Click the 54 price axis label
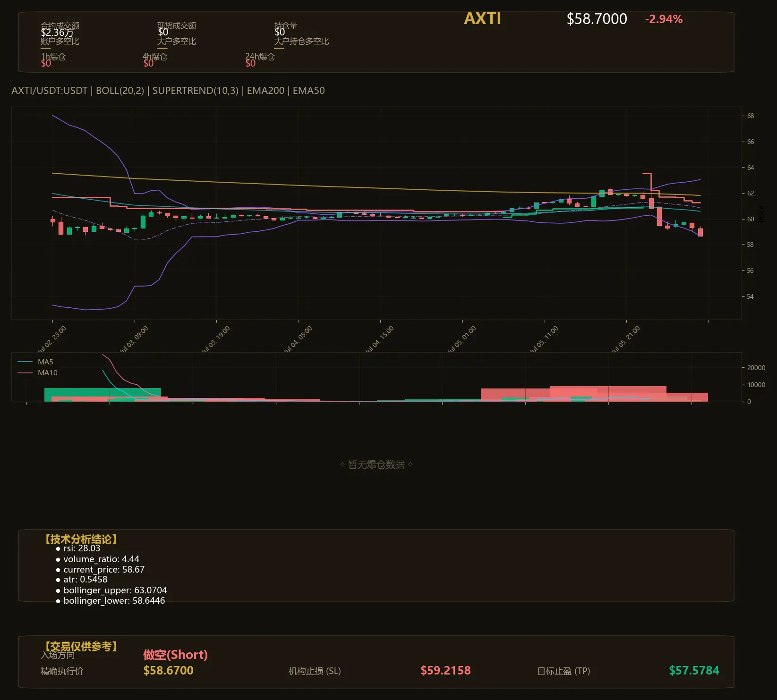This screenshot has width=777, height=700. 751,296
